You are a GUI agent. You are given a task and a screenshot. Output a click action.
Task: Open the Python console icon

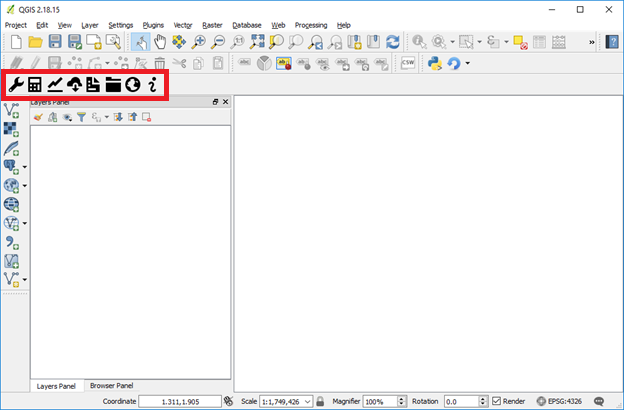435,63
